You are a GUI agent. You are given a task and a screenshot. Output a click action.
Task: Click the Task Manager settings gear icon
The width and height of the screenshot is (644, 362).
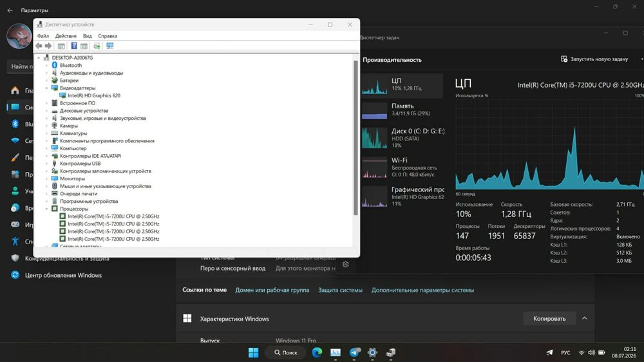[345, 264]
